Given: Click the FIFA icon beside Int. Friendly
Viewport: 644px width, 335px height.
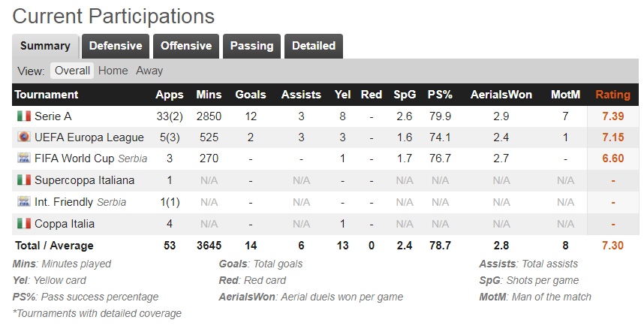Looking at the screenshot, I should [24, 201].
